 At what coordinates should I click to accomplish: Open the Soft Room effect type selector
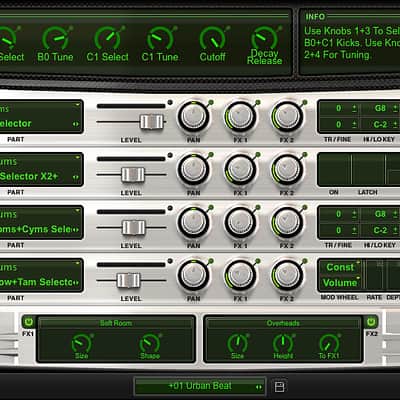(x=116, y=323)
